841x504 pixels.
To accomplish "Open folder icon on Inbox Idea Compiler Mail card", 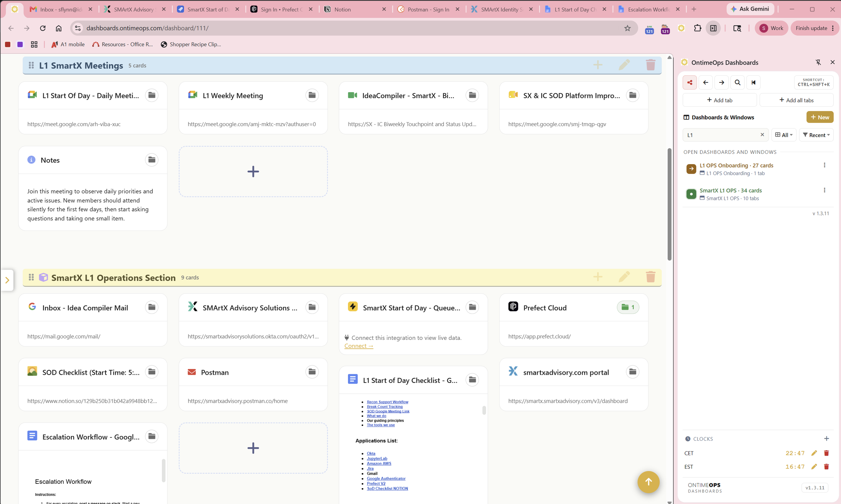I will tap(151, 308).
